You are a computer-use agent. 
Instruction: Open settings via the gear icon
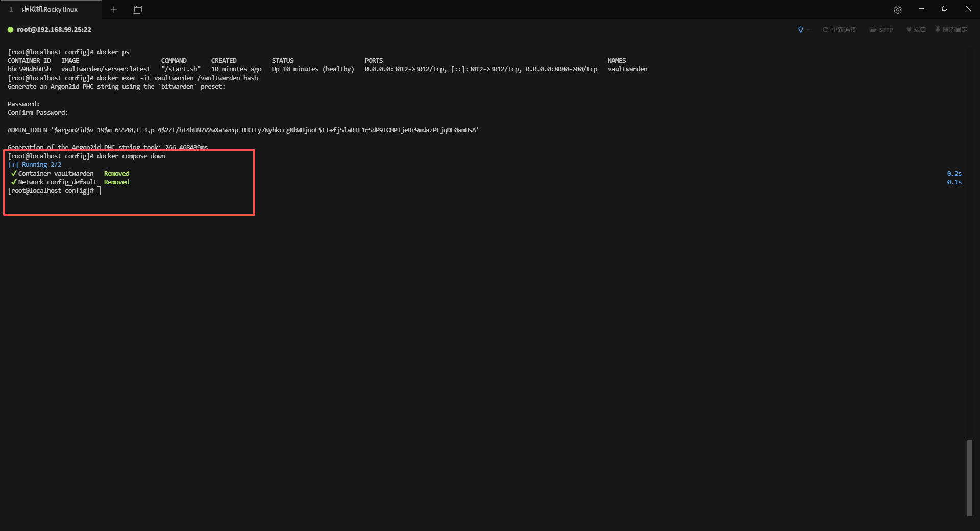[897, 10]
